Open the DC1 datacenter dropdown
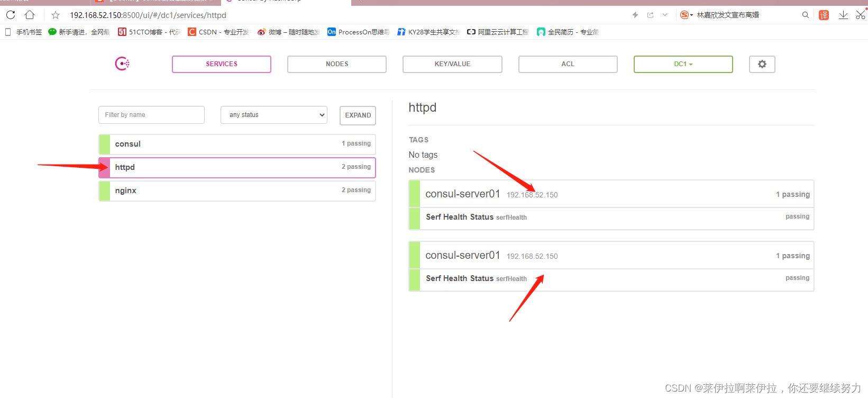The image size is (868, 398). (683, 64)
